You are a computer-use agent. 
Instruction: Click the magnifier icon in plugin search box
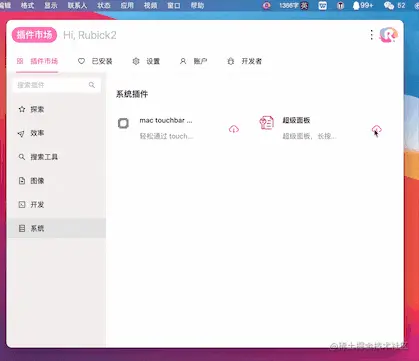pos(92,85)
